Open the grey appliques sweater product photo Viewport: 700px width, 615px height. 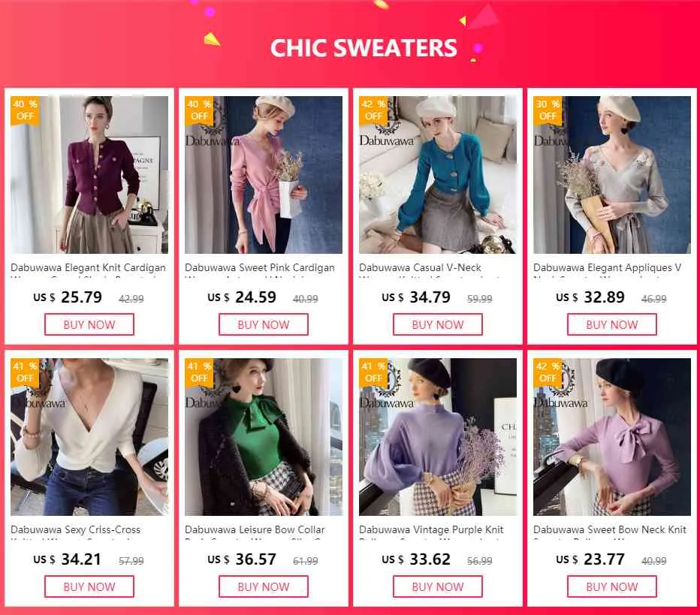pyautogui.click(x=611, y=174)
